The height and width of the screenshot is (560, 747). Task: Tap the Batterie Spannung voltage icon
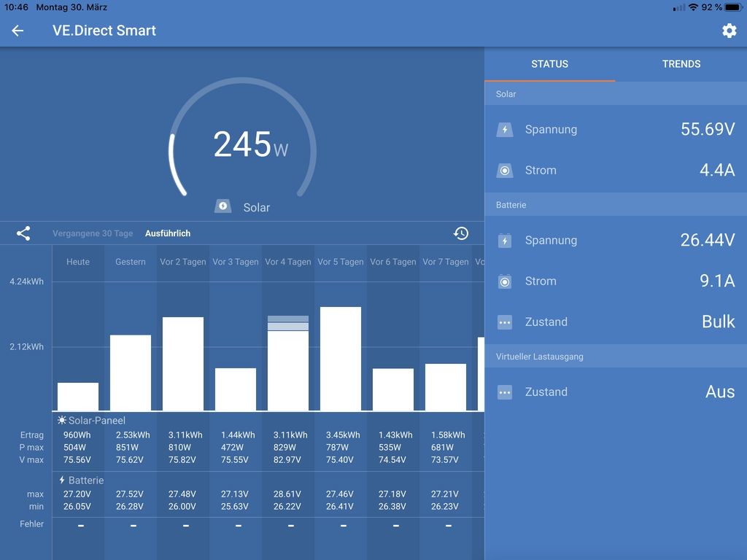coord(505,241)
